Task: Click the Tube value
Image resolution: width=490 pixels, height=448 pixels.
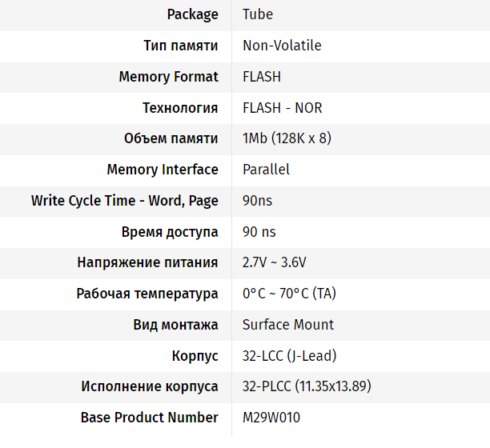Action: tap(257, 14)
